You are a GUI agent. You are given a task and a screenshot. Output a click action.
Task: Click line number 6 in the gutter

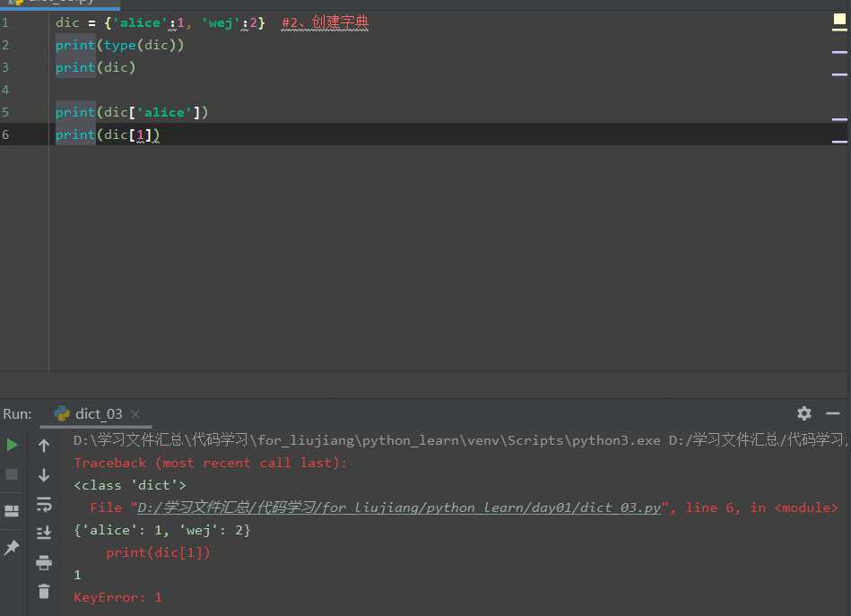tap(5, 134)
